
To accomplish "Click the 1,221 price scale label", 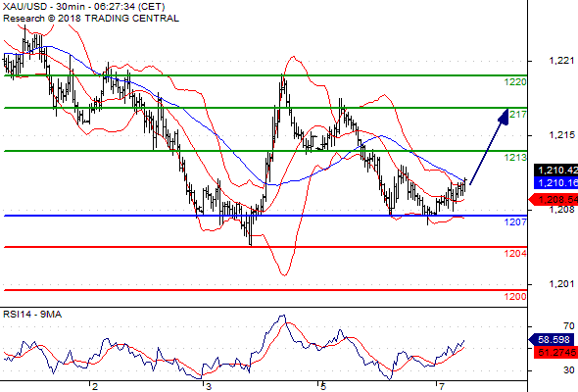I will 561,61.
